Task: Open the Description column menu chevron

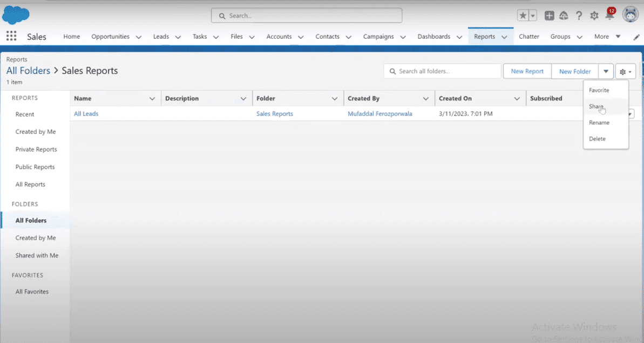Action: coord(243,99)
